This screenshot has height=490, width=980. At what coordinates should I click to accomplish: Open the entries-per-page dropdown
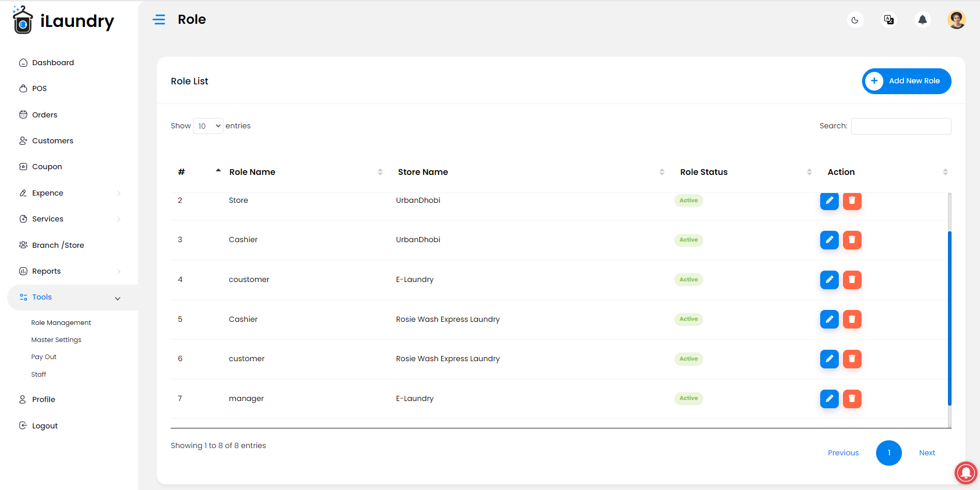(208, 126)
